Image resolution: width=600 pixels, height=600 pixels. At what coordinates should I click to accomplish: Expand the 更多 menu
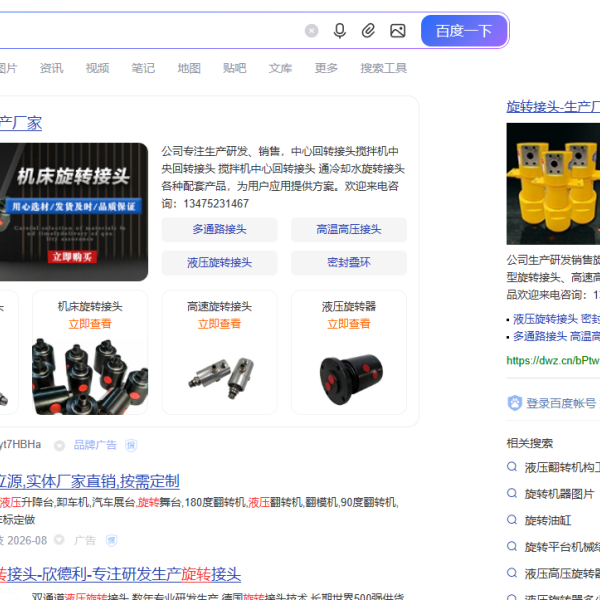coord(326,68)
